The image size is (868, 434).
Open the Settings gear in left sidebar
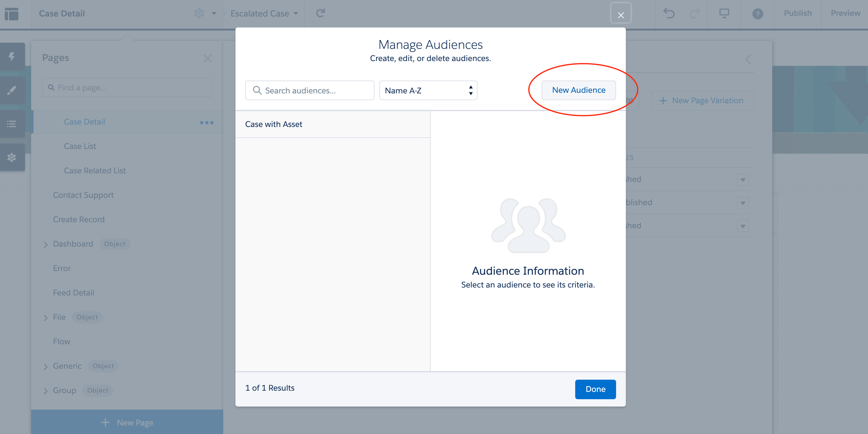click(12, 157)
